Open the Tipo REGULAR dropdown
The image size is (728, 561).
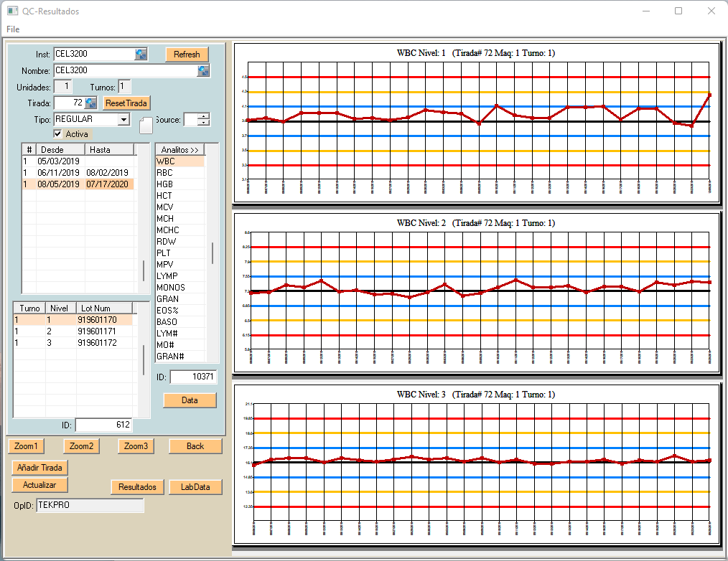tap(123, 119)
